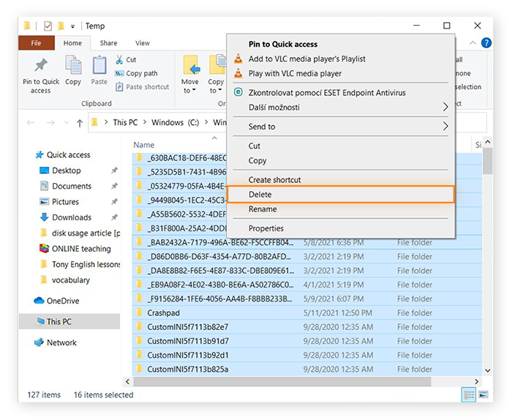Image resolution: width=512 pixels, height=420 pixels.
Task: Expand the Send to submenu
Action: tap(341, 127)
